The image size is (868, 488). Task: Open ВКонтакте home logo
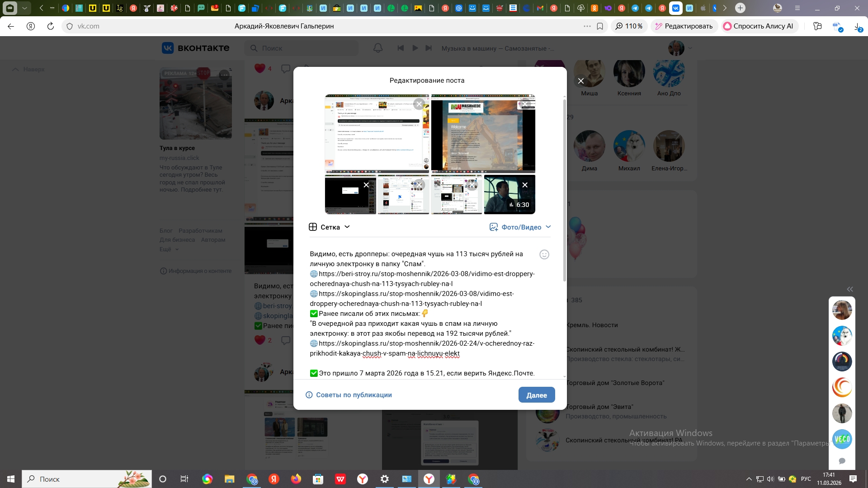pos(196,48)
